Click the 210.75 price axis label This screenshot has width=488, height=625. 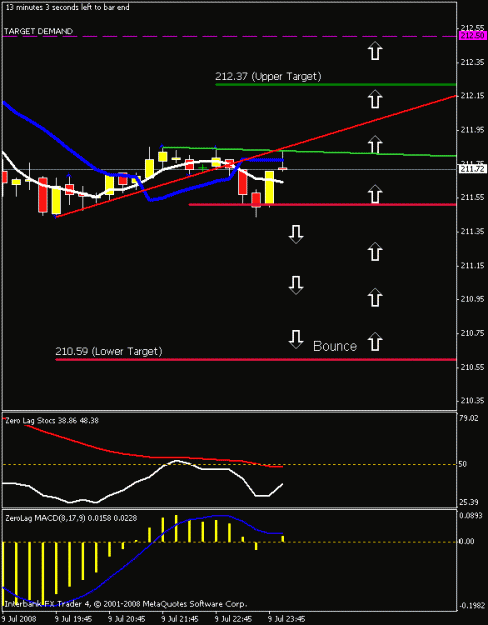tap(472, 333)
